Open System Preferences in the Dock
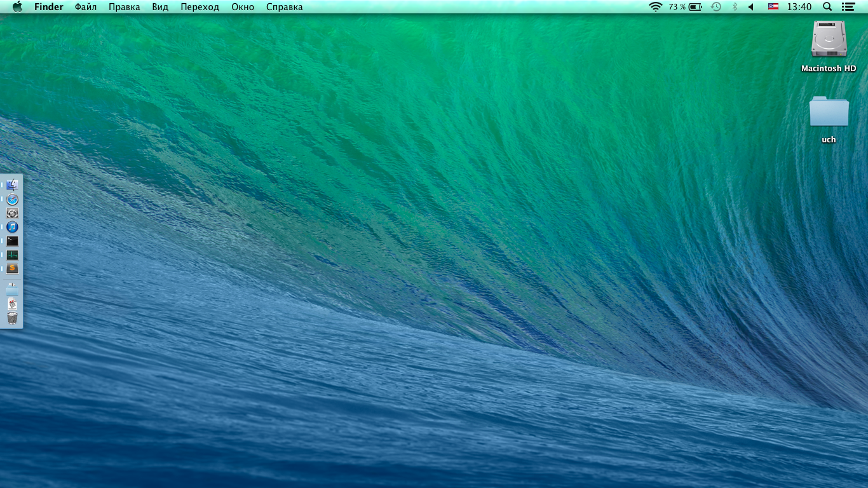The height and width of the screenshot is (488, 868). click(x=12, y=213)
